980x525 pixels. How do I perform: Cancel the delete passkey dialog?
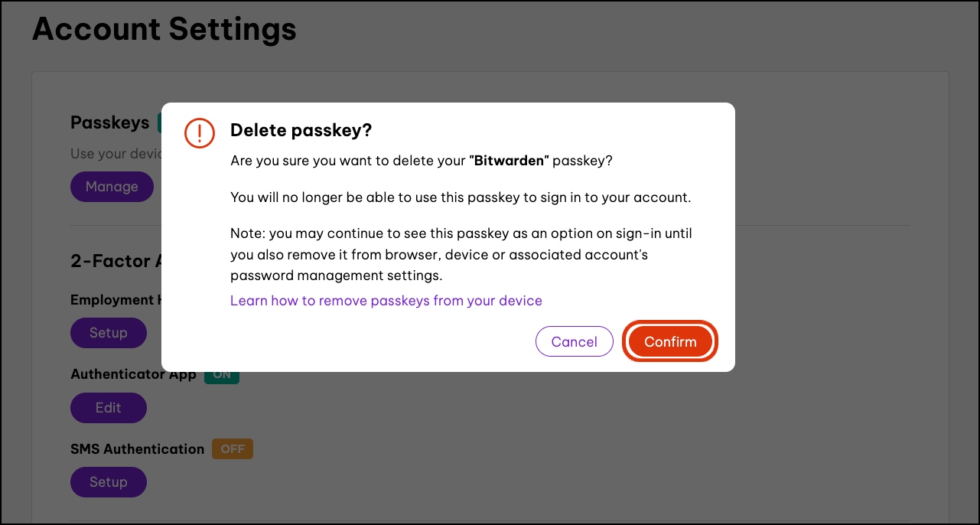tap(574, 341)
